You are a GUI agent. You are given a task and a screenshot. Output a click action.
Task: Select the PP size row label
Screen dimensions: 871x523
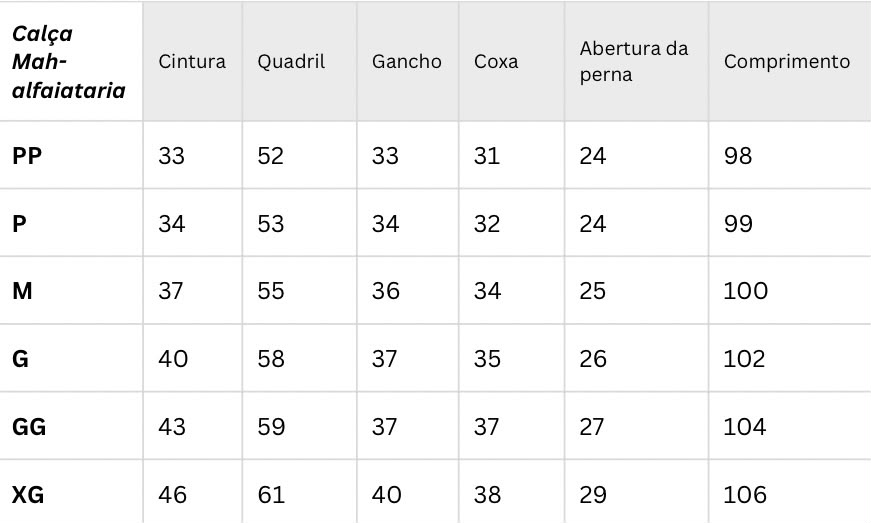tap(27, 156)
